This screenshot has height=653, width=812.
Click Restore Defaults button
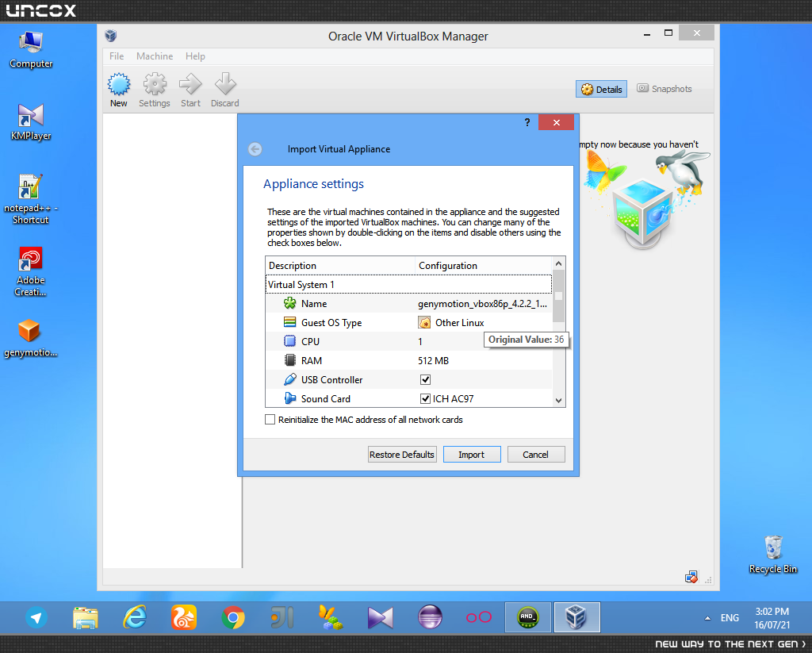[x=402, y=455]
